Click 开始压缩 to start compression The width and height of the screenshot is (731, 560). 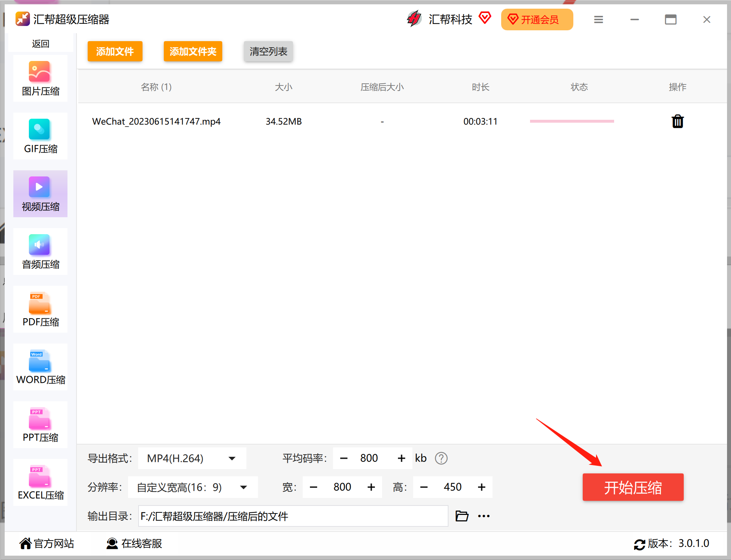633,487
